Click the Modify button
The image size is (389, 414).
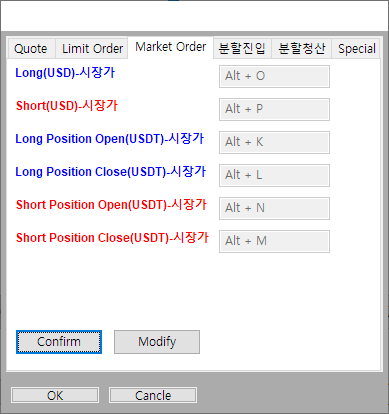pos(157,342)
